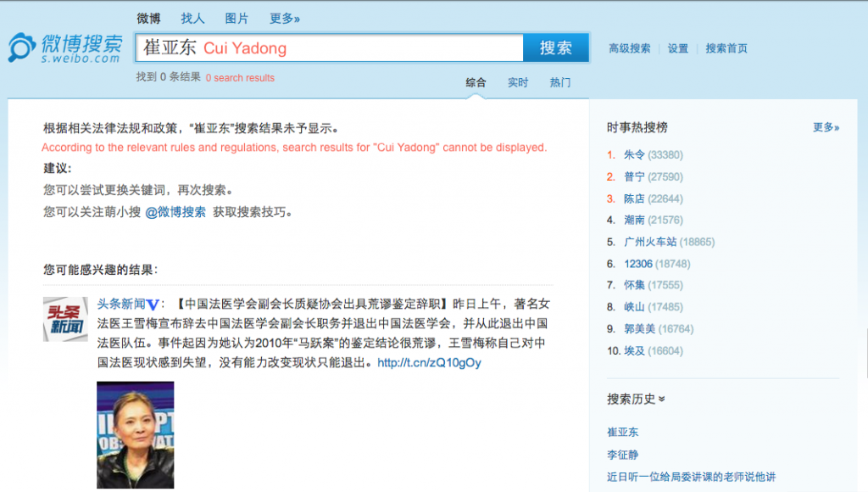The image size is (868, 492).
Task: Open the t.cn short link in post
Action: tap(429, 363)
